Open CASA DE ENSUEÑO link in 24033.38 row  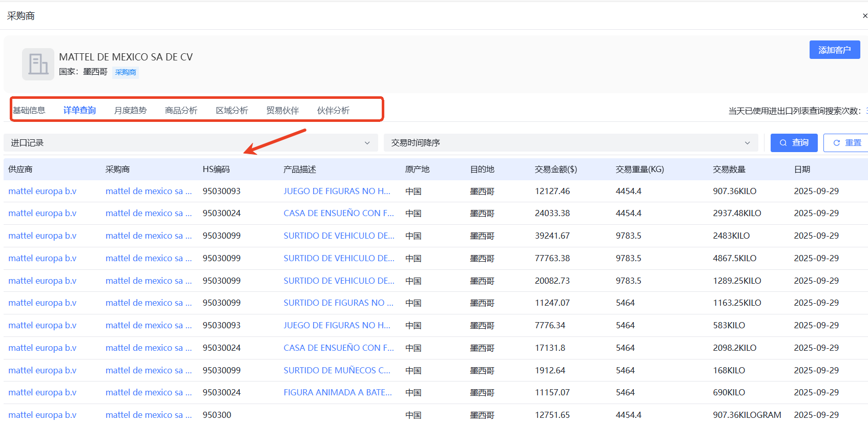click(x=339, y=213)
